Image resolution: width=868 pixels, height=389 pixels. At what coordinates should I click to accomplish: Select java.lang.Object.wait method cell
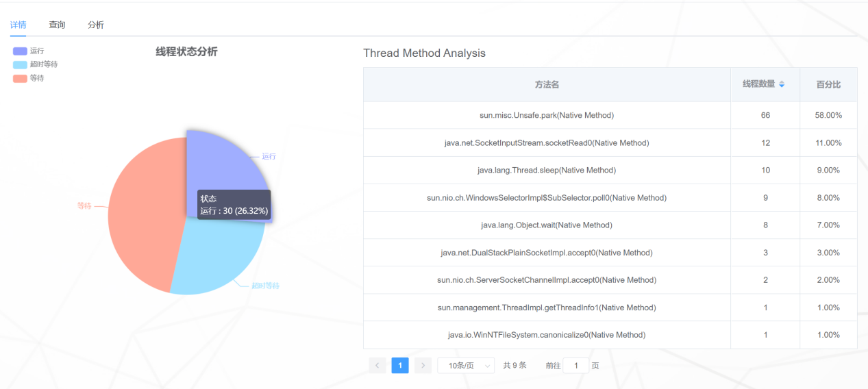pos(547,225)
